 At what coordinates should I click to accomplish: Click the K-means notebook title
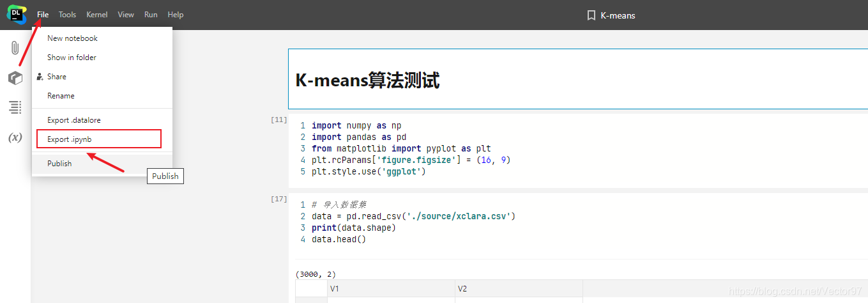618,15
